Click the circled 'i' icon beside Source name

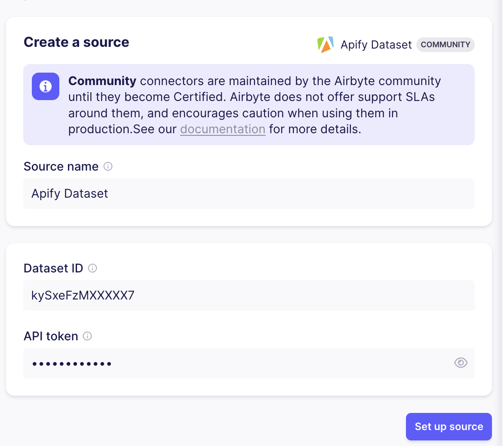pos(108,167)
